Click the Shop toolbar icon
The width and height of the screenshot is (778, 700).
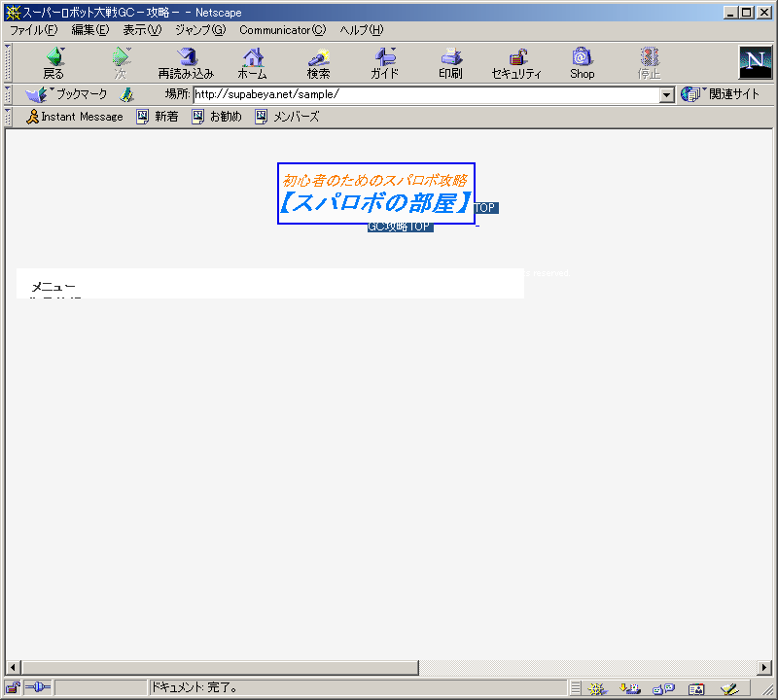coord(582,63)
